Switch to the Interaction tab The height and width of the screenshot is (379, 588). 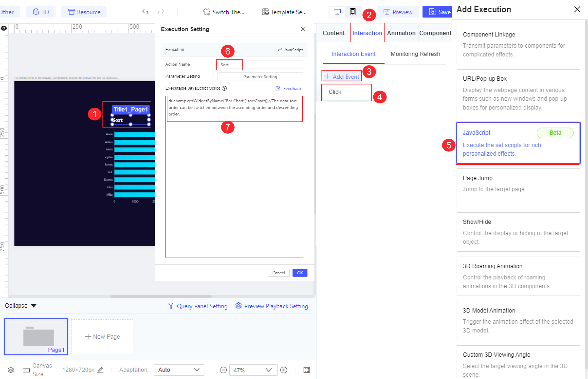367,33
